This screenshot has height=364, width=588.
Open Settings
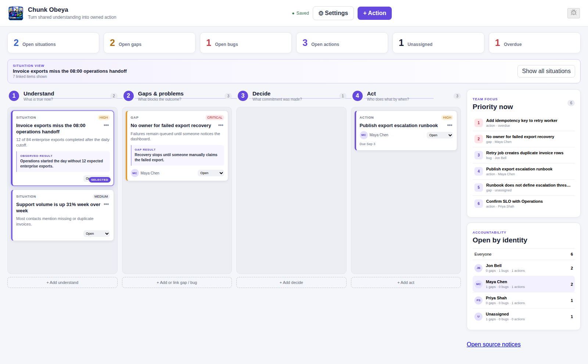[x=333, y=13]
